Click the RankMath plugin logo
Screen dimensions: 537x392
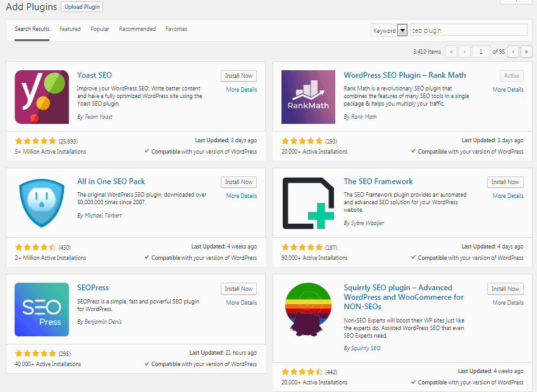[308, 97]
